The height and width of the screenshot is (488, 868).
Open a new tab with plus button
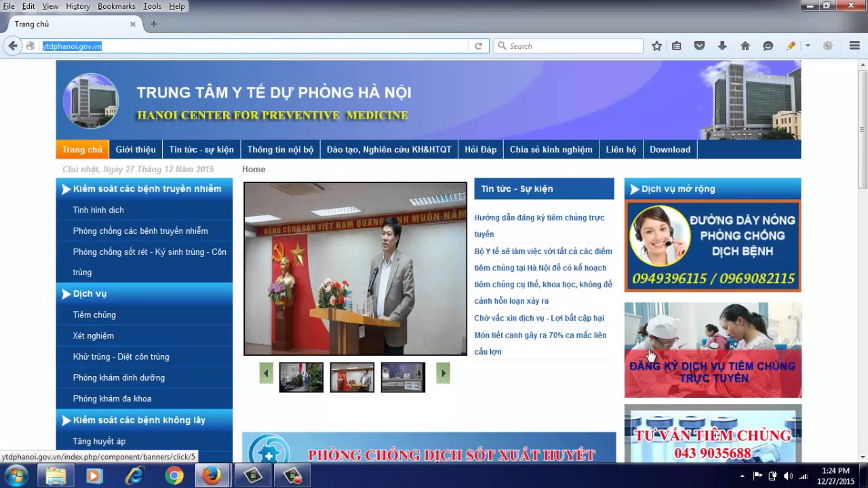pos(153,24)
